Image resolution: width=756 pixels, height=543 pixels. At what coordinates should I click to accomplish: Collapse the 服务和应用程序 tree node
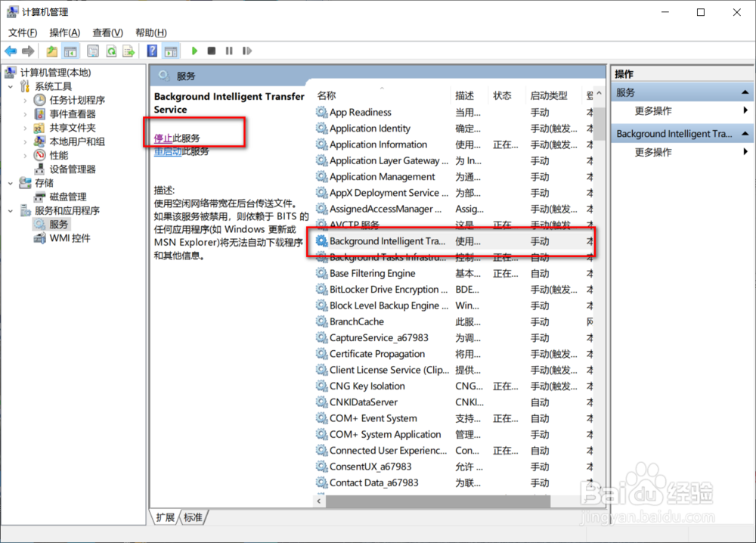[x=11, y=211]
